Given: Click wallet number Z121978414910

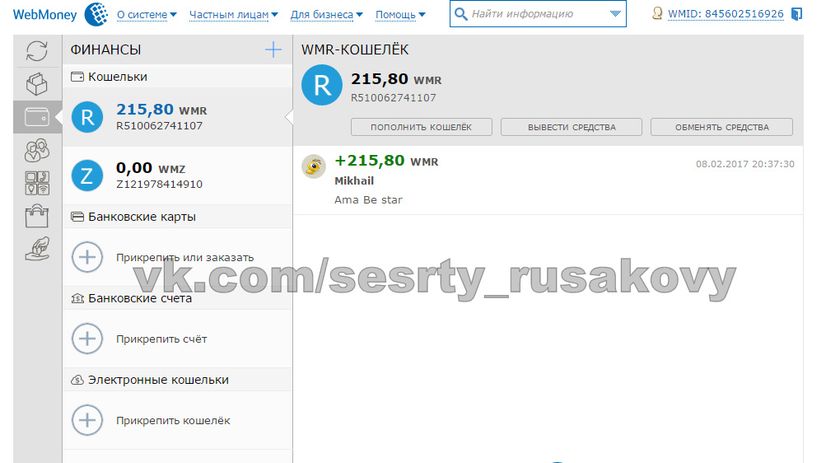Looking at the screenshot, I should pos(159,184).
